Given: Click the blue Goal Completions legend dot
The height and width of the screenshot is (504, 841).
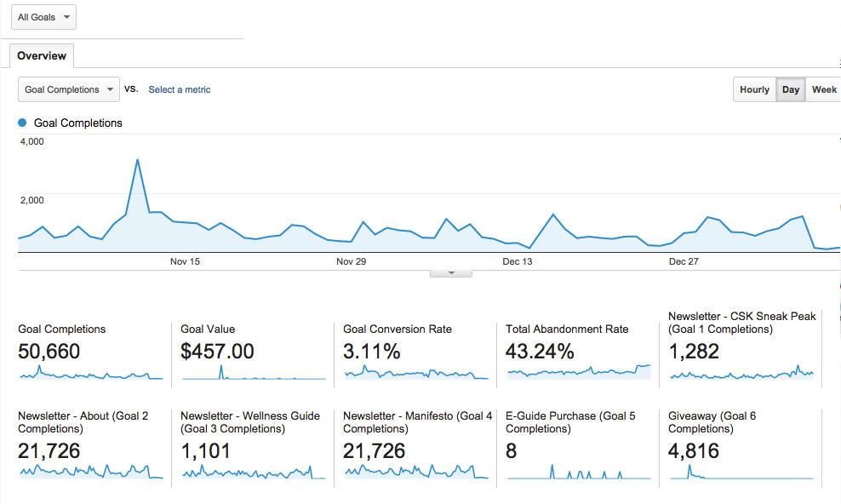Looking at the screenshot, I should pyautogui.click(x=22, y=123).
